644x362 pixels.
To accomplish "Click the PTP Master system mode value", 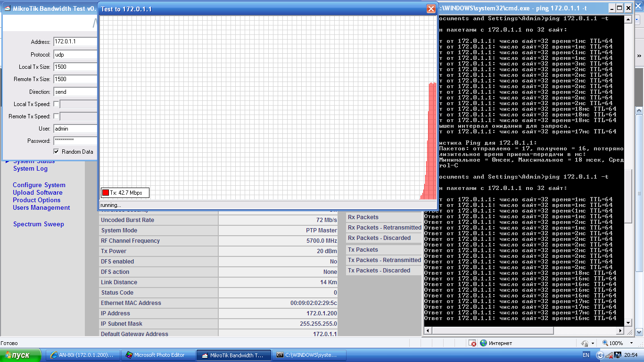I will (x=322, y=230).
